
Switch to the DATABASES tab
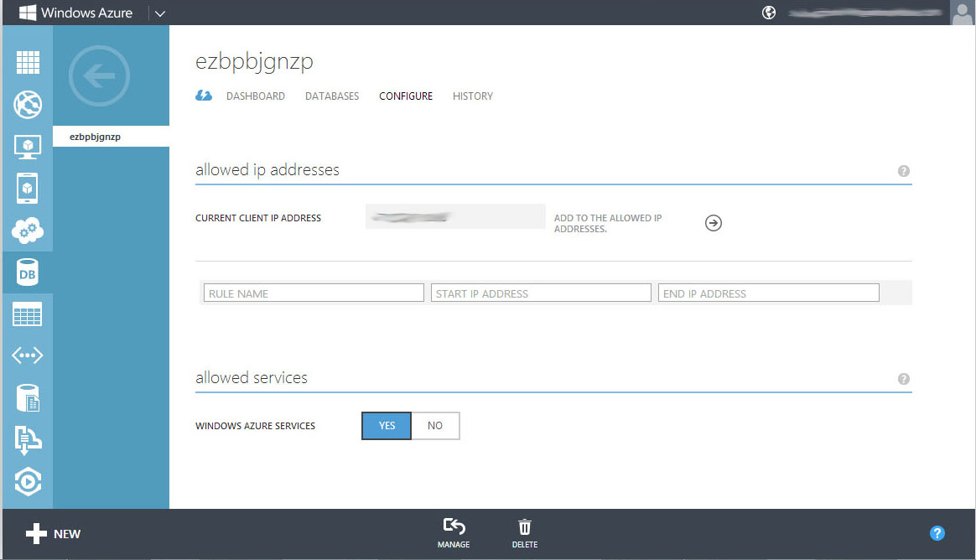tap(332, 96)
